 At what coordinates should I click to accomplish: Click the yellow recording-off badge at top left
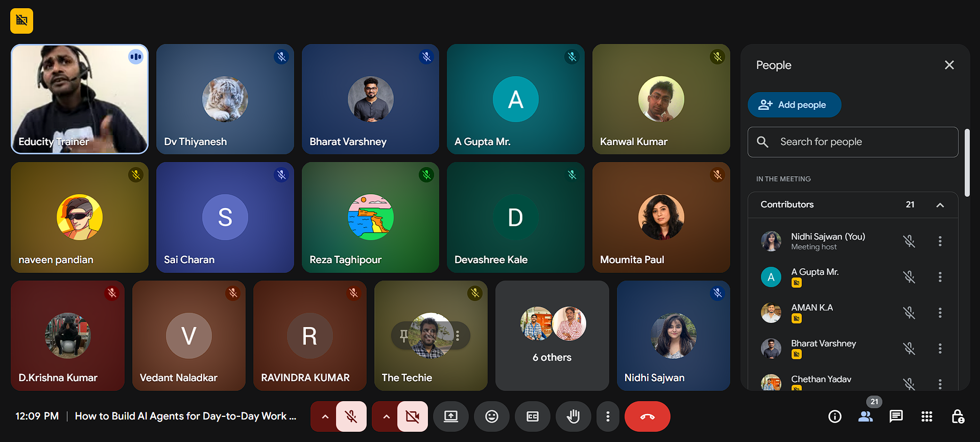pyautogui.click(x=21, y=21)
